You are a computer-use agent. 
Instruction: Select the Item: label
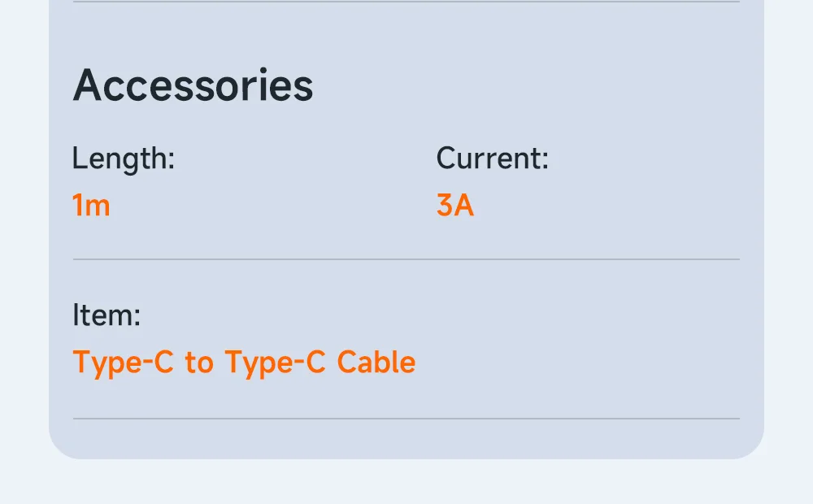pos(107,315)
